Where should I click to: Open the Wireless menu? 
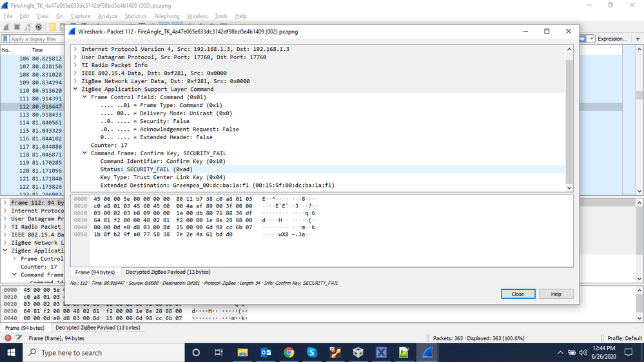(197, 16)
